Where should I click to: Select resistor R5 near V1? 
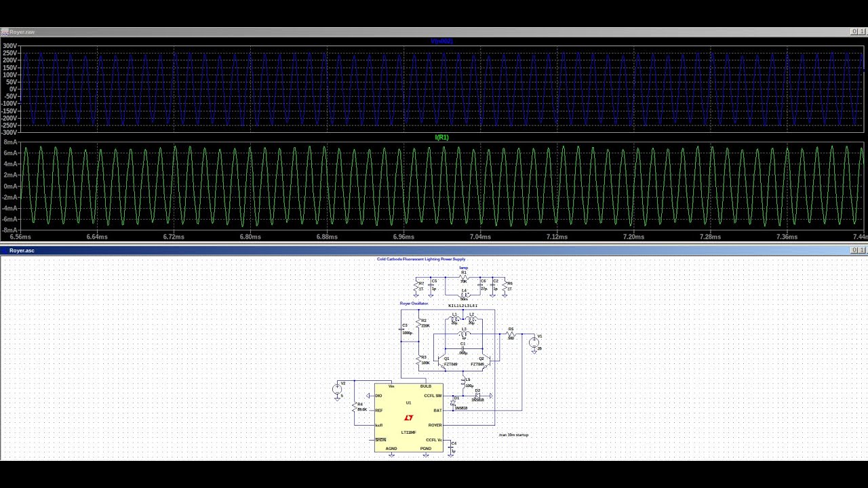coord(511,334)
